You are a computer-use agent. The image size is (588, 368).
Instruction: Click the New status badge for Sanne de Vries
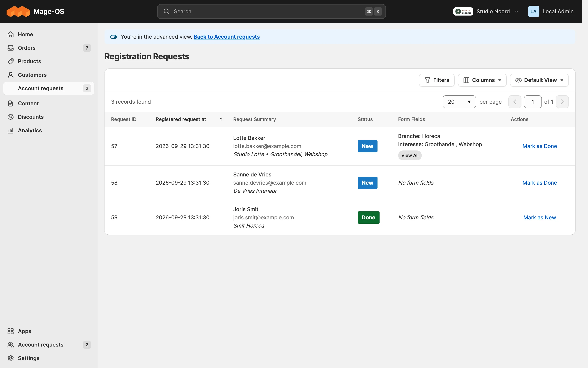(367, 183)
